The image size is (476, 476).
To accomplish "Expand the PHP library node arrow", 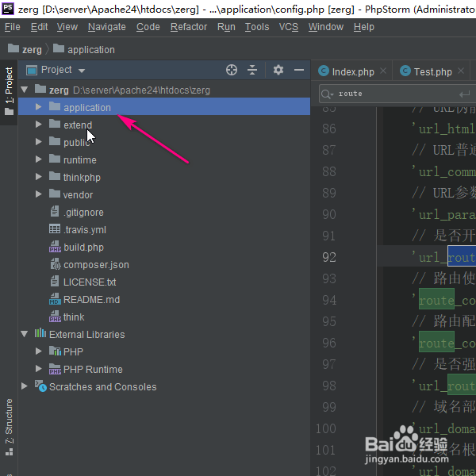I will click(38, 351).
